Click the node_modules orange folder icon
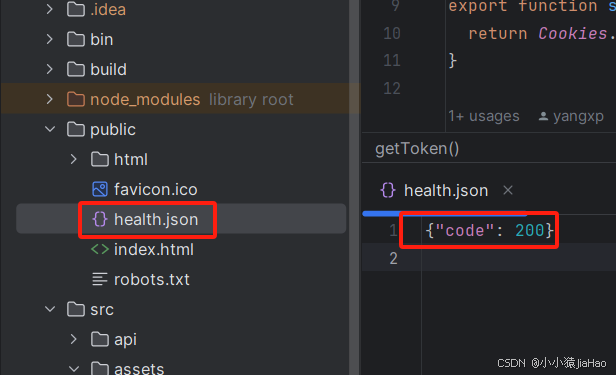Viewport: 616px width, 375px height. 76,99
